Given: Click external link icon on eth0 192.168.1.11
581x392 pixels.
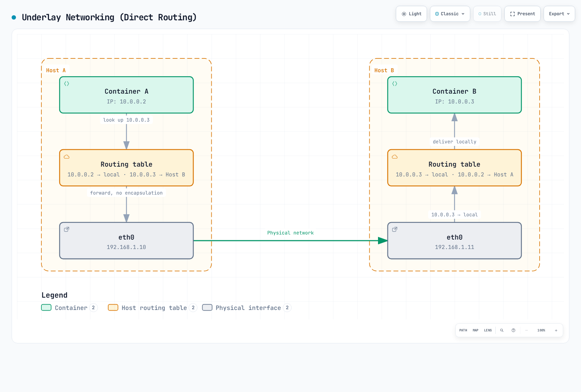Looking at the screenshot, I should pos(395,229).
